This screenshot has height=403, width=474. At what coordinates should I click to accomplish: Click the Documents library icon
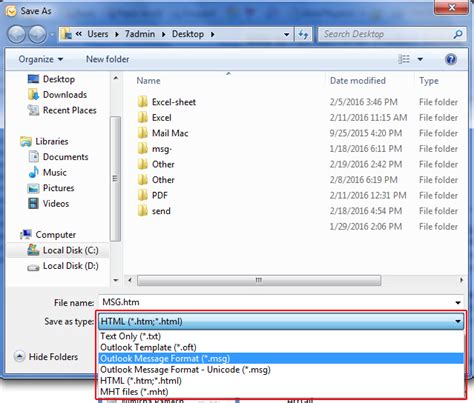coord(33,157)
